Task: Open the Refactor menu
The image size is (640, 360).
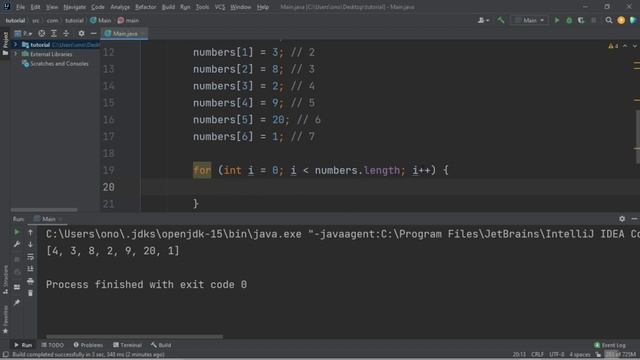Action: [x=145, y=7]
